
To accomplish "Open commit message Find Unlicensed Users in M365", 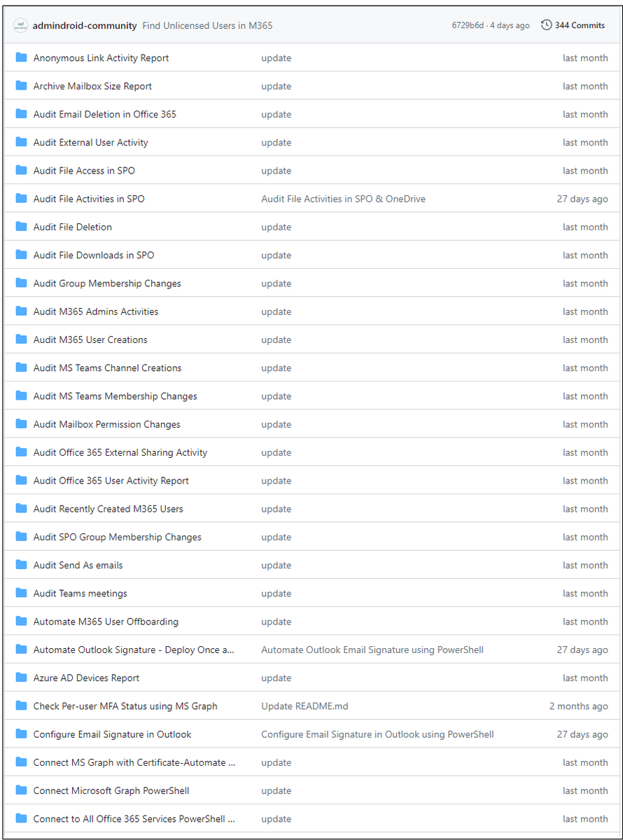I will (207, 25).
